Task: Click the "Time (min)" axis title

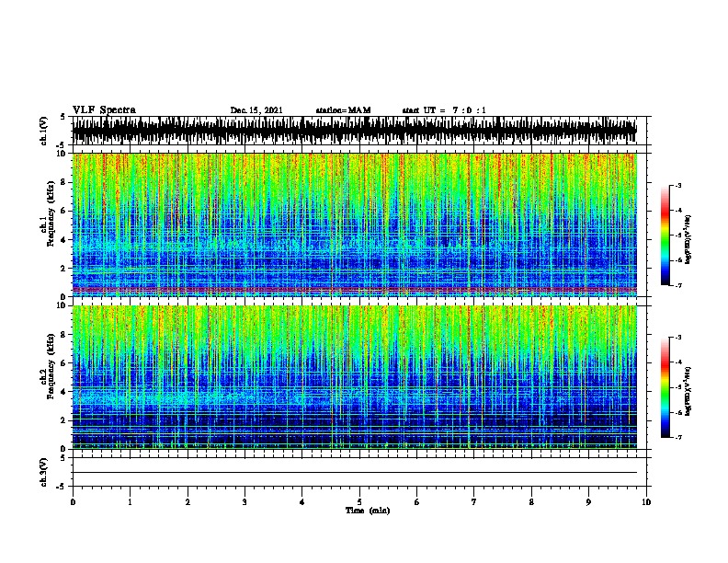Action: pyautogui.click(x=368, y=511)
